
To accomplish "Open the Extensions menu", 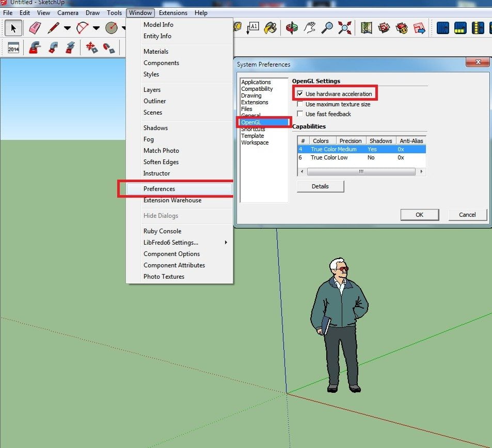I will tap(173, 13).
